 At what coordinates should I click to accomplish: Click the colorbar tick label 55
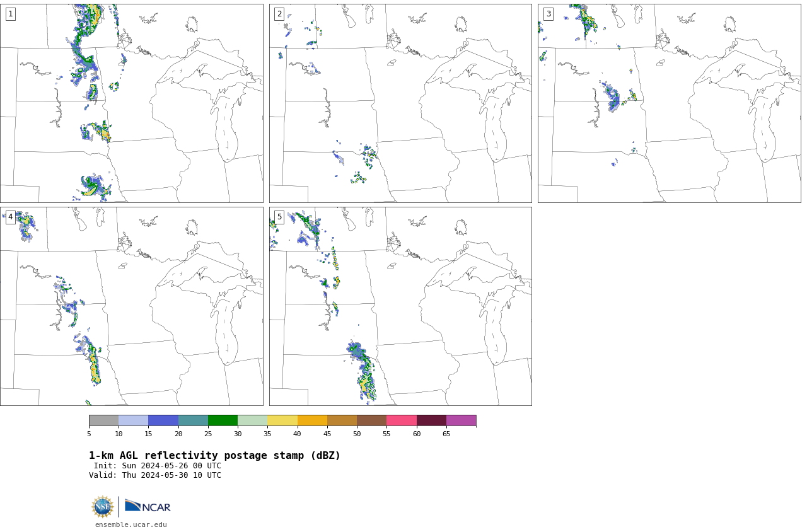tap(386, 434)
